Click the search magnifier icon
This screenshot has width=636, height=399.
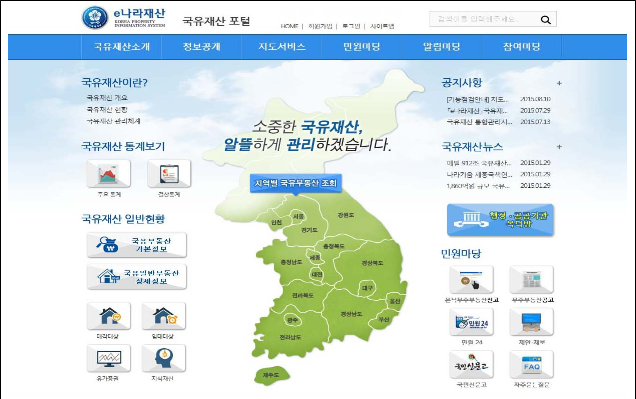tap(546, 19)
